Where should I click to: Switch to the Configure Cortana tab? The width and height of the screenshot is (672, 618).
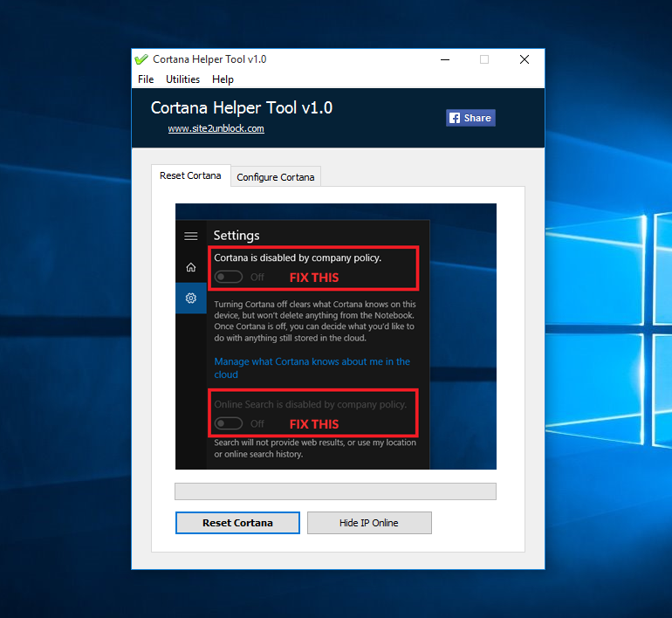(276, 177)
